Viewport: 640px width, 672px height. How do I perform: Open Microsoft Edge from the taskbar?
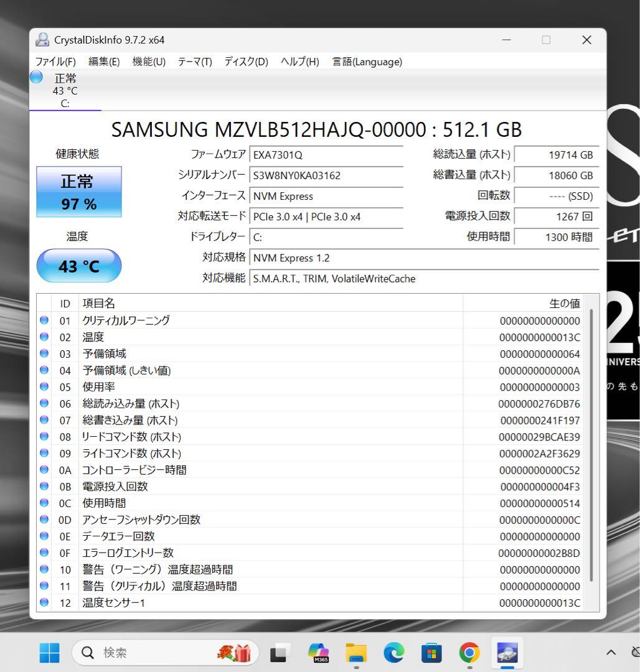(x=393, y=653)
